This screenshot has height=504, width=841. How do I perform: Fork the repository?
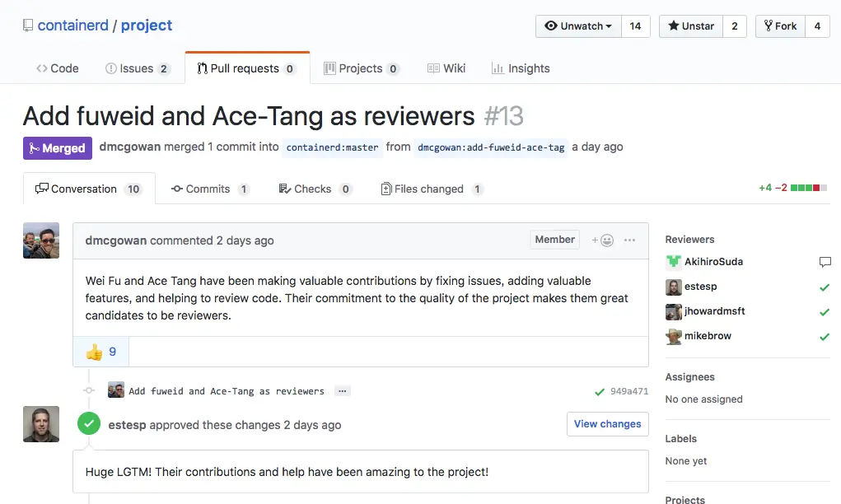(780, 26)
